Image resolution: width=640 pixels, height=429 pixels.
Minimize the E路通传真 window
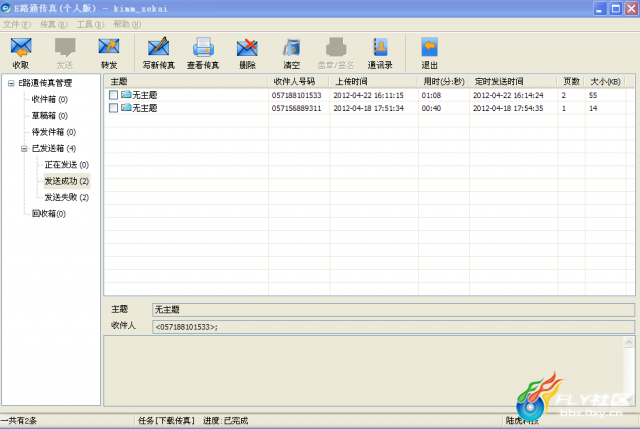pyautogui.click(x=600, y=9)
